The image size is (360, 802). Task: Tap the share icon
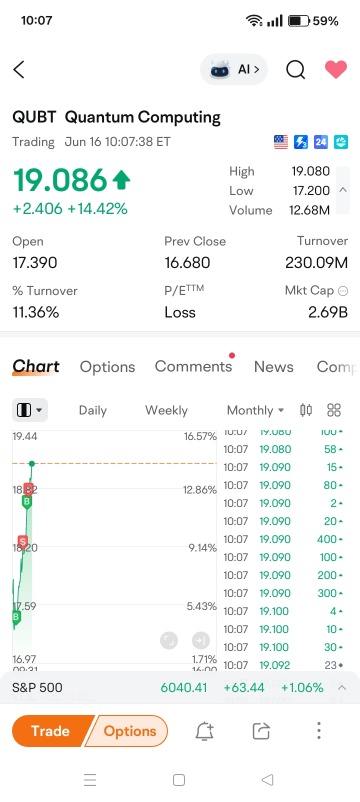coord(261,731)
